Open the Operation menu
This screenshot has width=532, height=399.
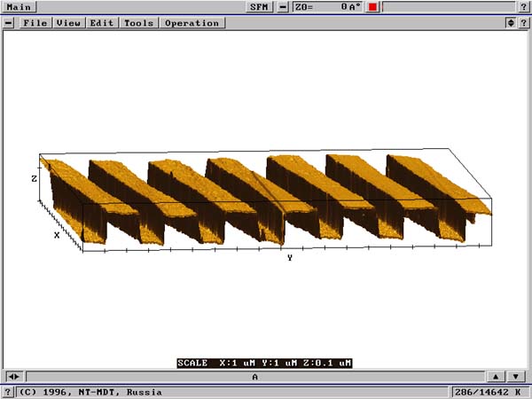point(191,22)
